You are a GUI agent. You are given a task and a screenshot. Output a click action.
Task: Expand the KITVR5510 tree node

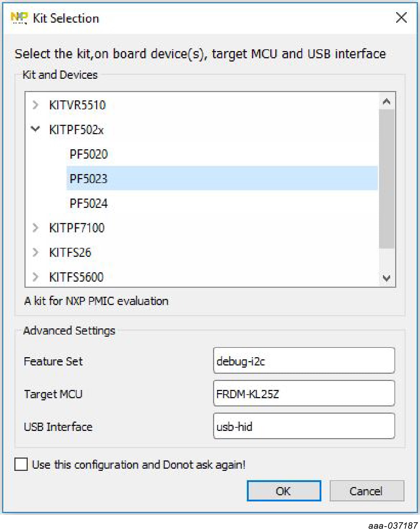35,105
